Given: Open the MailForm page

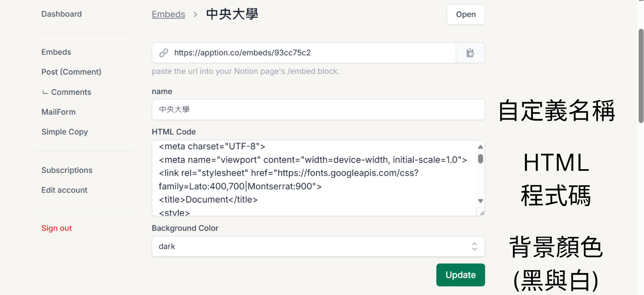Looking at the screenshot, I should (x=58, y=112).
